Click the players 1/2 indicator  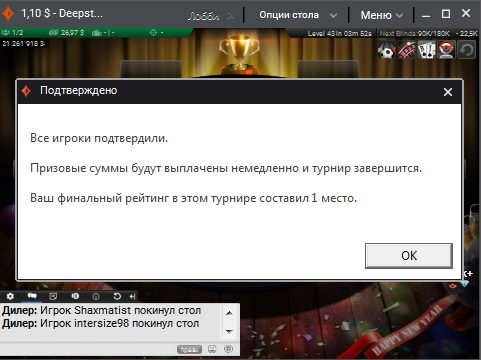click(13, 33)
